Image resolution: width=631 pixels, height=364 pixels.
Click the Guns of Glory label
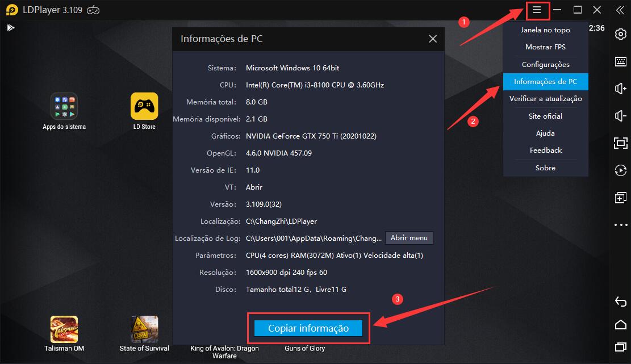tap(304, 348)
